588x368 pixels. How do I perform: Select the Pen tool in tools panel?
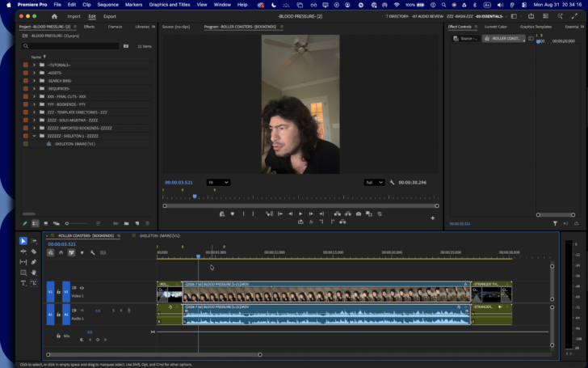tap(34, 262)
